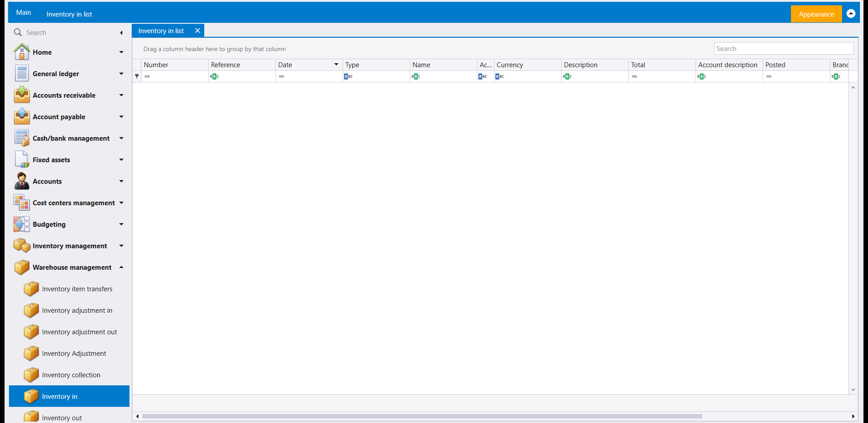Collapse the Warehouse management section
The image size is (868, 423).
121,267
